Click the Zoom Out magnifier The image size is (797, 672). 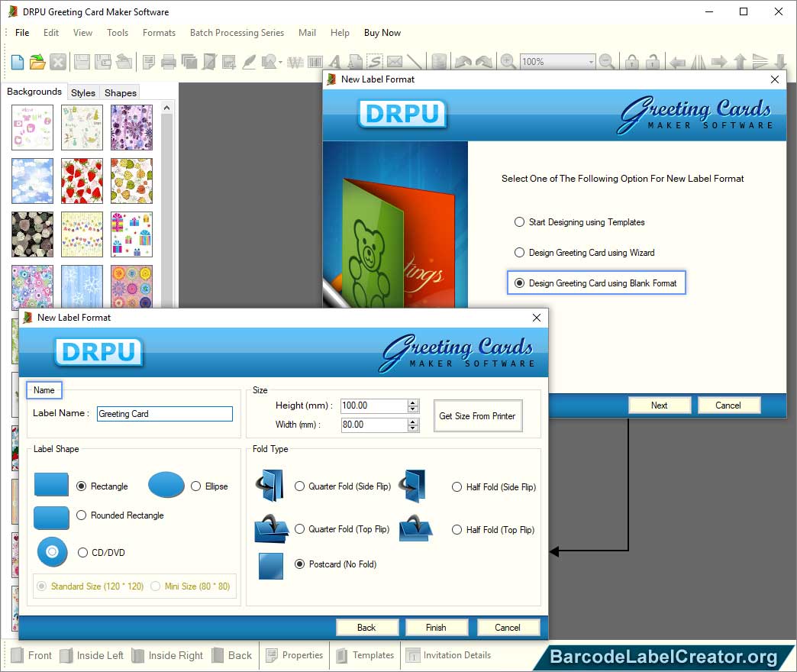(606, 62)
